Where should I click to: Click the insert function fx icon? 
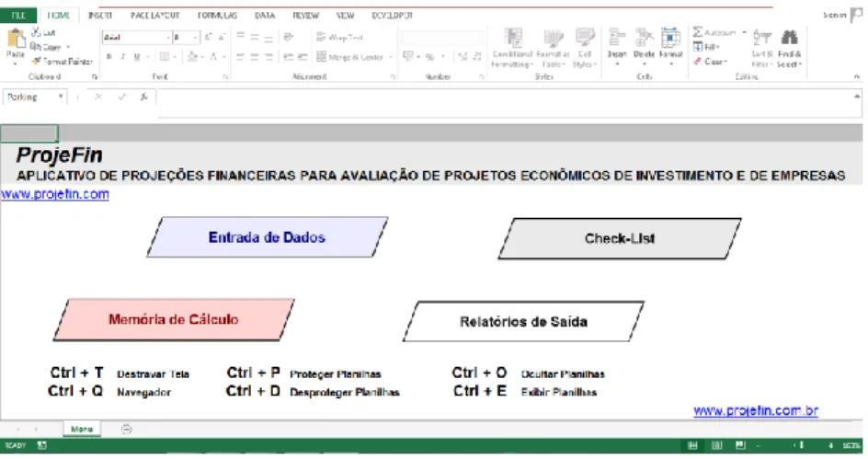pyautogui.click(x=144, y=97)
